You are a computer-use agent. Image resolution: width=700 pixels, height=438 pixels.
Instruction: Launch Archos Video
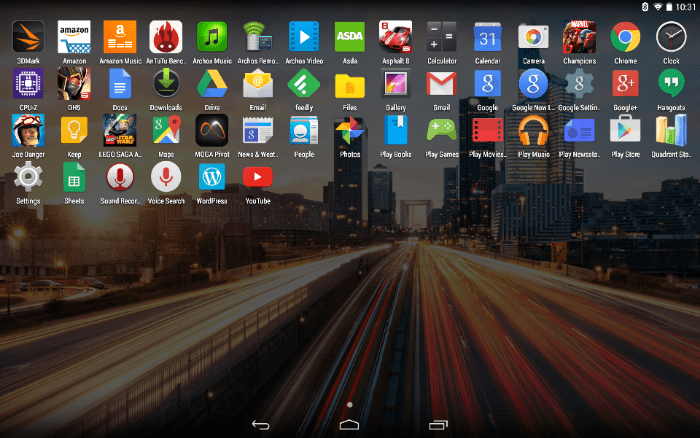pos(304,37)
